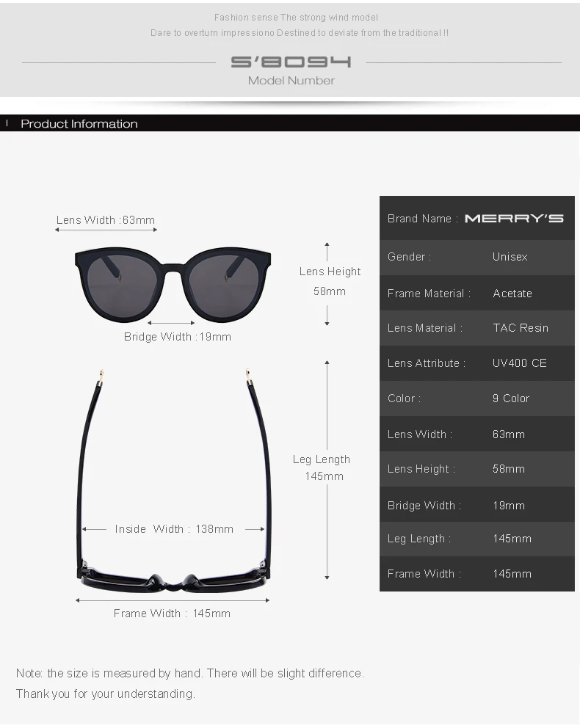The height and width of the screenshot is (728, 580).
Task: Click 'Frame Width :' label in spec table
Action: (424, 574)
